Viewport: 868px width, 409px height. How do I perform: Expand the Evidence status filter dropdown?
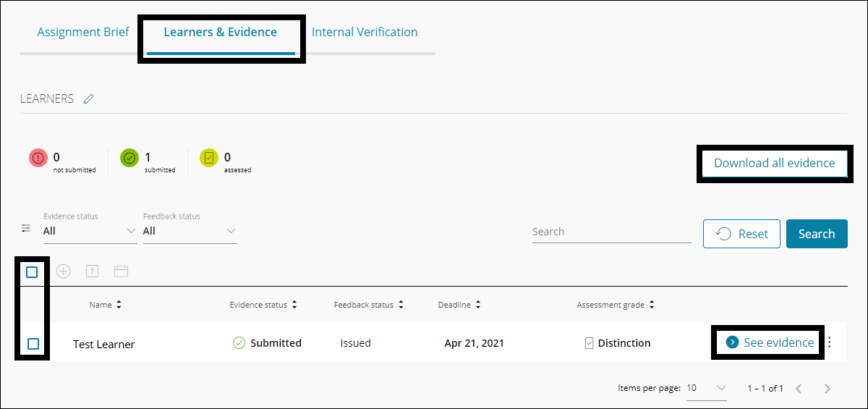click(90, 231)
